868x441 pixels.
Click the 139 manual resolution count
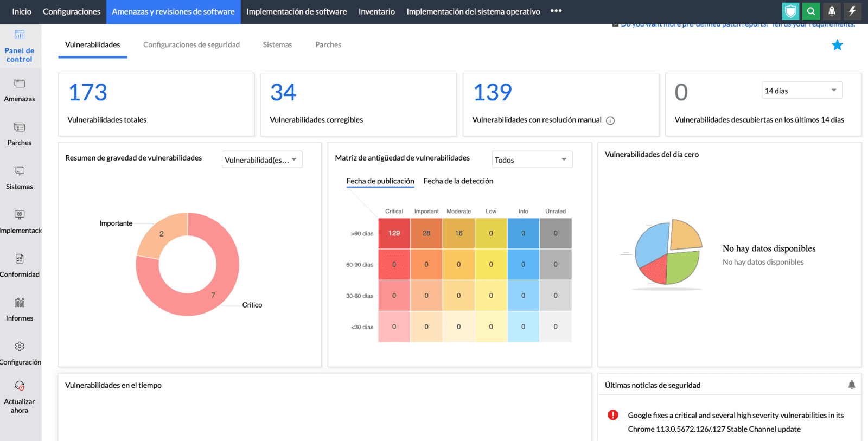pyautogui.click(x=493, y=92)
